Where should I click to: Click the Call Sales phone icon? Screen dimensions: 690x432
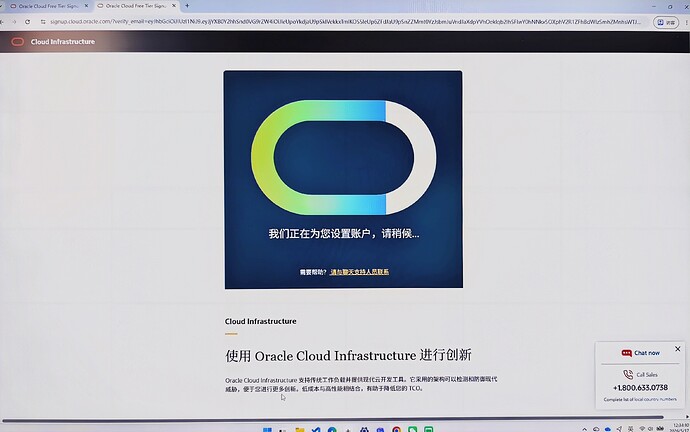coord(628,374)
